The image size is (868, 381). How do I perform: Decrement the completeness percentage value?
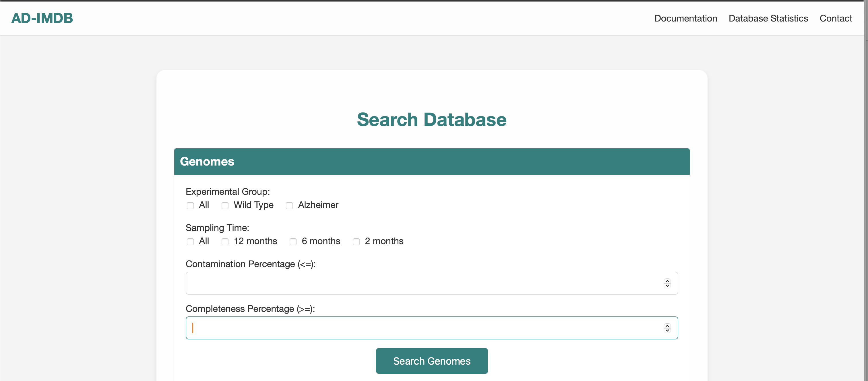(x=667, y=331)
